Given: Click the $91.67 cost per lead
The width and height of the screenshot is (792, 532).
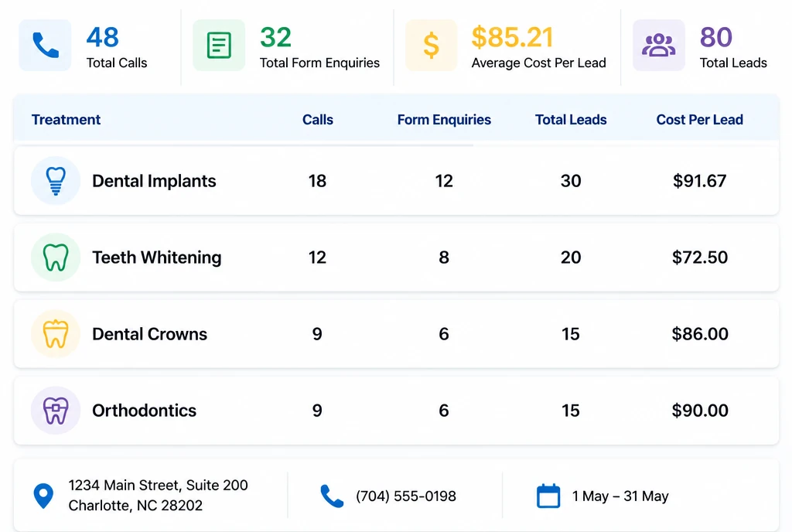Looking at the screenshot, I should pos(699,181).
